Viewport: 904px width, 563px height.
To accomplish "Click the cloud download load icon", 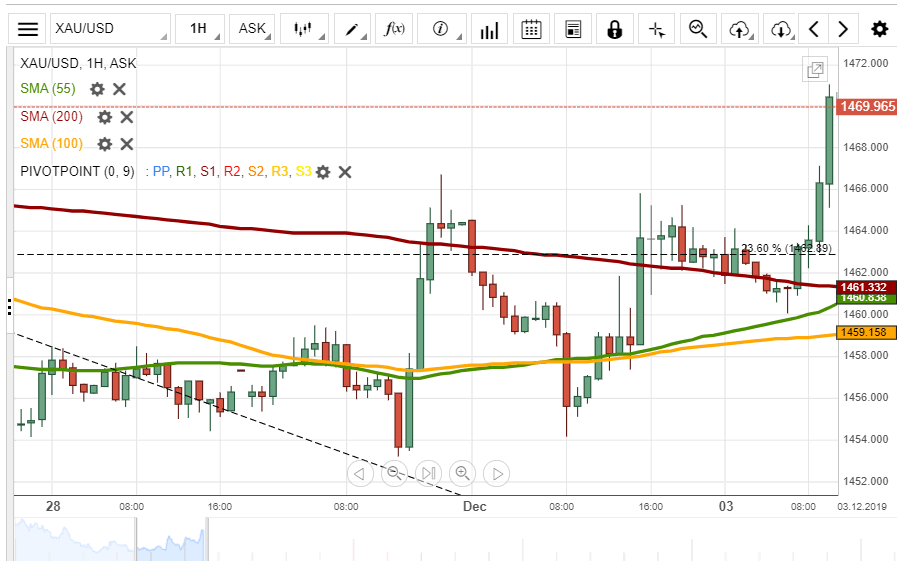I will [x=781, y=29].
